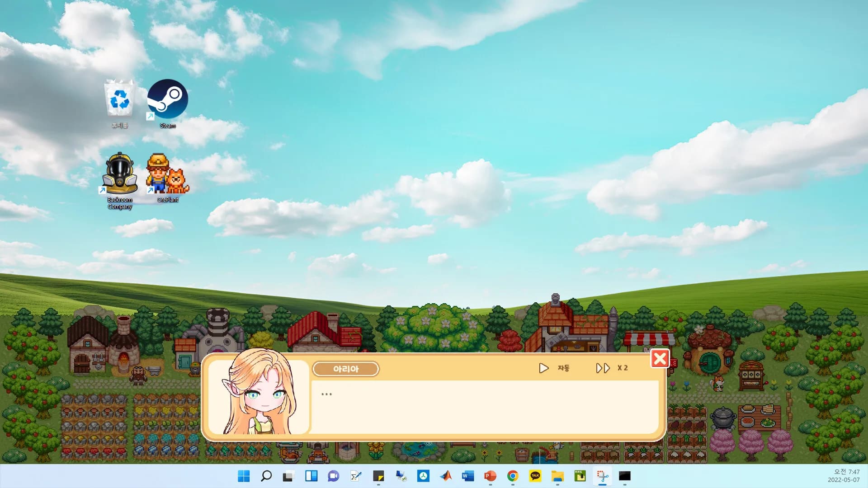Switch to the black window taskbar icon
The image size is (868, 488).
625,476
